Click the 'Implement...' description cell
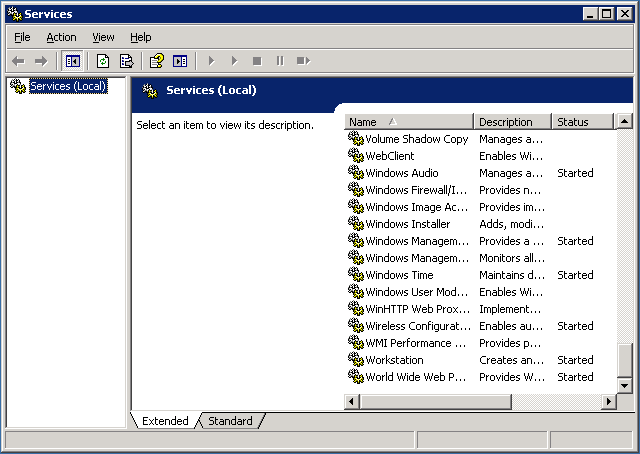This screenshot has width=640, height=454. pos(510,309)
